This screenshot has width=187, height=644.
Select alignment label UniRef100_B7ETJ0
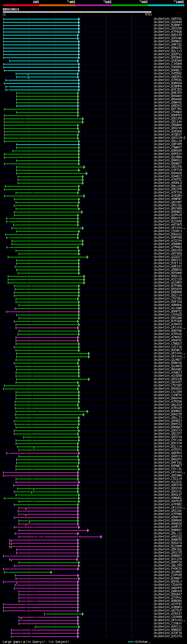(x=168, y=263)
